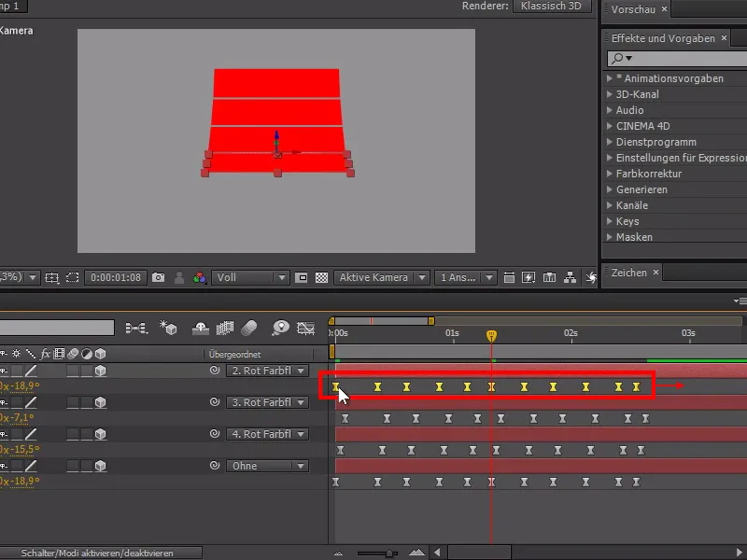Toggle 3D layer switch on 2. Rot Farbfl row
The width and height of the screenshot is (747, 560).
(x=101, y=371)
